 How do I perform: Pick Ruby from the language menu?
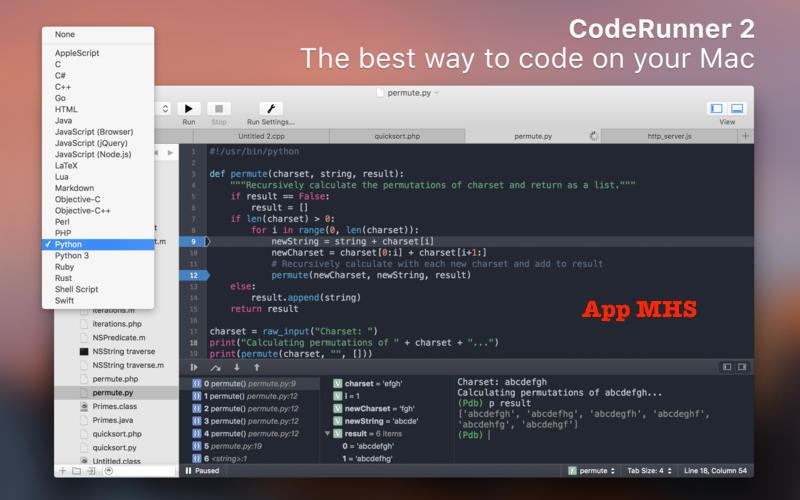pos(98,267)
